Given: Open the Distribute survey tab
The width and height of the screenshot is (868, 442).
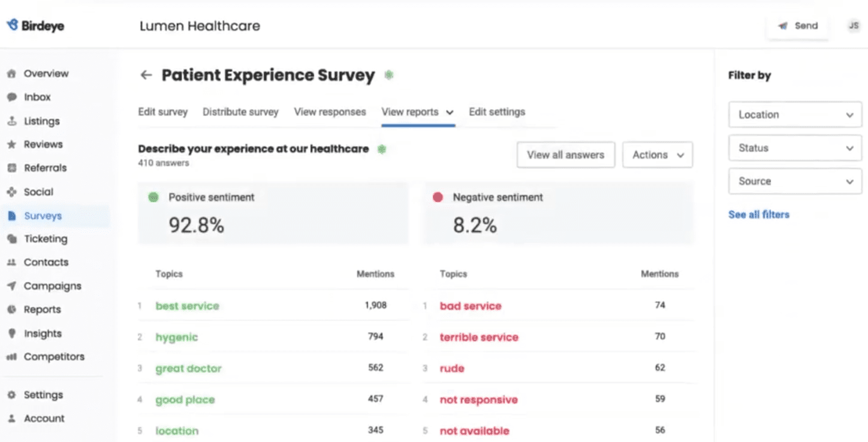Looking at the screenshot, I should click(240, 112).
